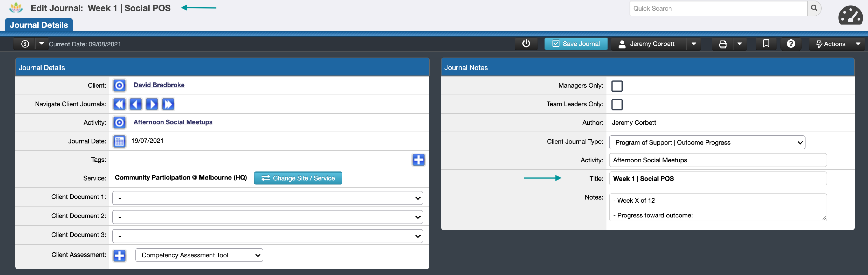868x275 pixels.
Task: Open help using the question mark icon
Action: [791, 44]
